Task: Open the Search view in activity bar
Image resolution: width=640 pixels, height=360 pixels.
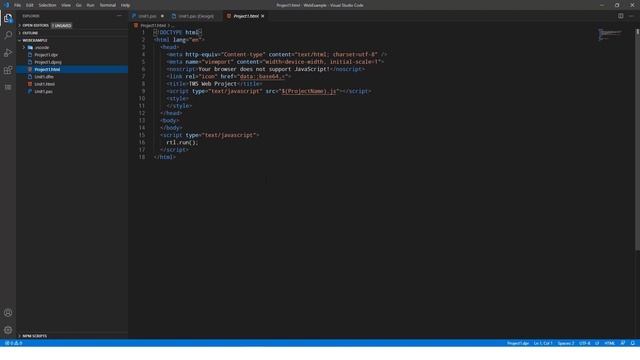Action: click(8, 35)
